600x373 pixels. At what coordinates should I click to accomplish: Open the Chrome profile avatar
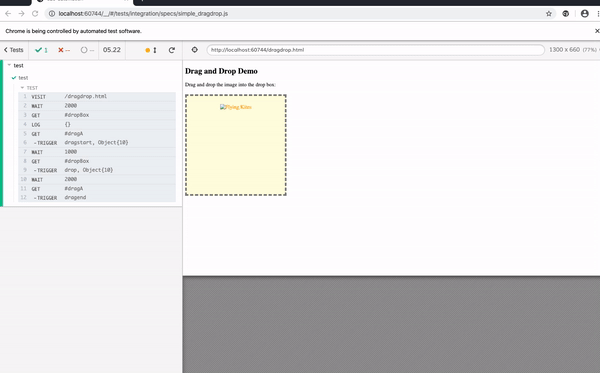[585, 14]
